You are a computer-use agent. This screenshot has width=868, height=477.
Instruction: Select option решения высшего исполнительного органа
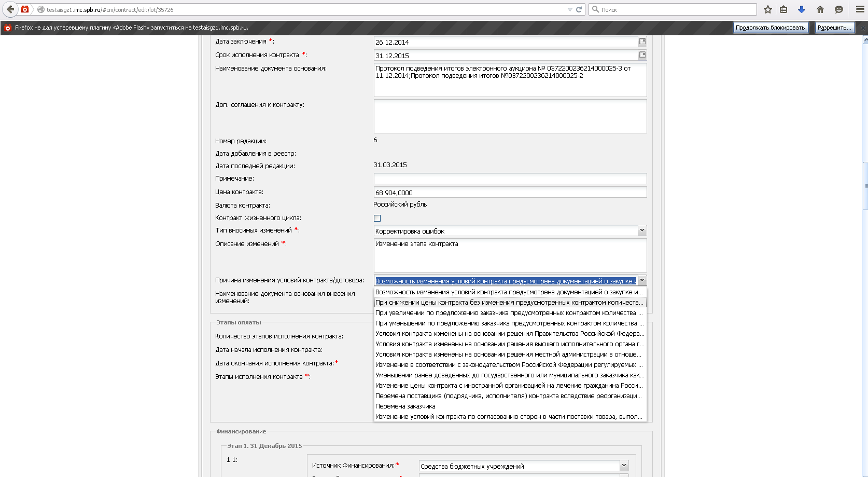pos(510,344)
